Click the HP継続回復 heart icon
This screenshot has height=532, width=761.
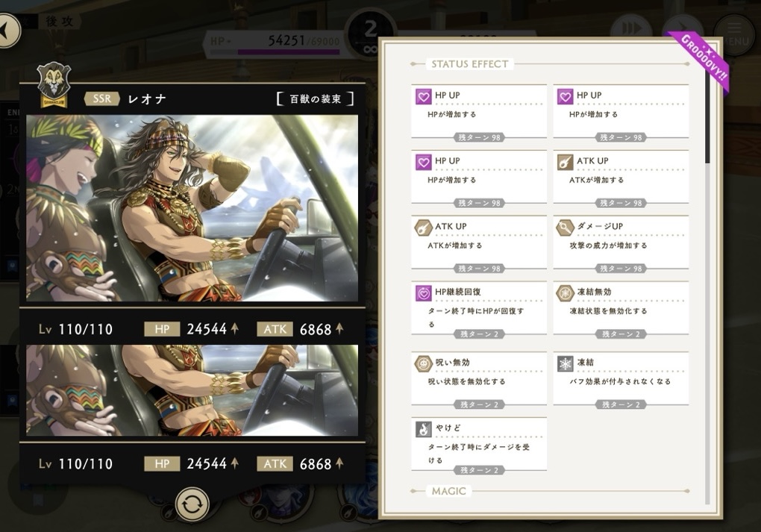423,292
